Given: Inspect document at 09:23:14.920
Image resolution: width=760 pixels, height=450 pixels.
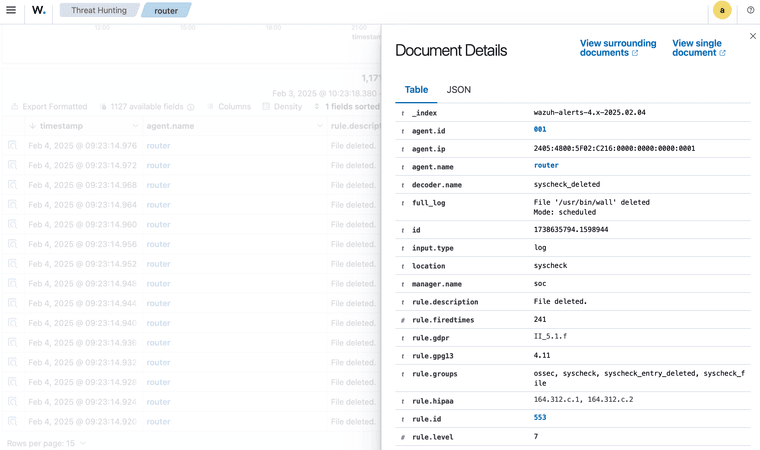Looking at the screenshot, I should coord(13,422).
